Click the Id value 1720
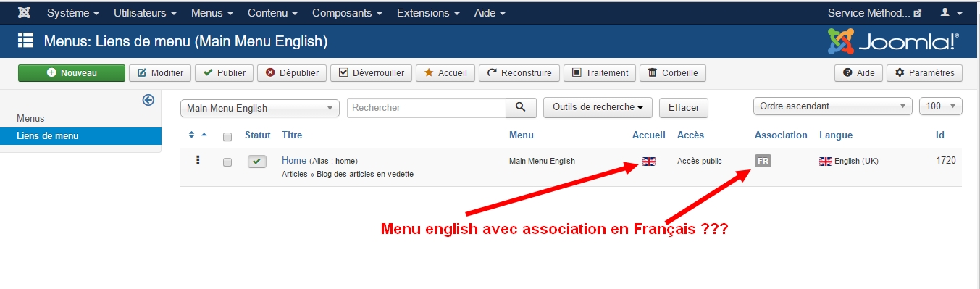The image size is (980, 289). click(x=946, y=160)
